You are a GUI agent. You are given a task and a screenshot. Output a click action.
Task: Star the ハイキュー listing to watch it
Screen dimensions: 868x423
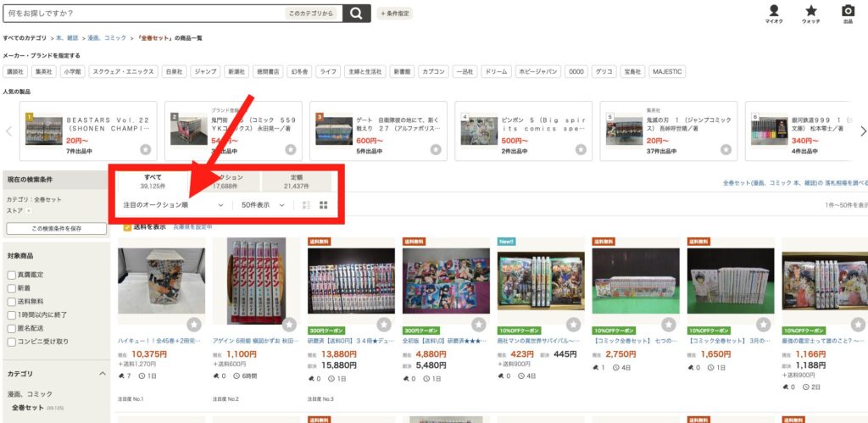coord(194,325)
